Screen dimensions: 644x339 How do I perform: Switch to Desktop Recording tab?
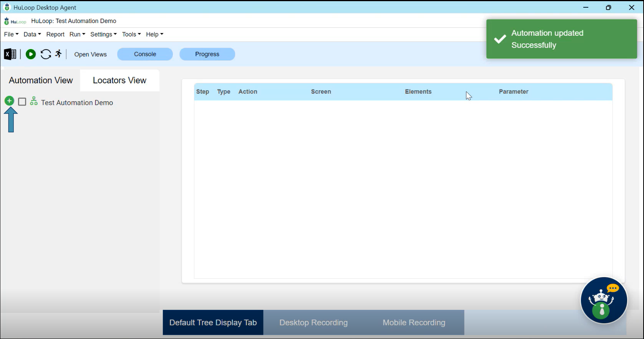tap(314, 322)
